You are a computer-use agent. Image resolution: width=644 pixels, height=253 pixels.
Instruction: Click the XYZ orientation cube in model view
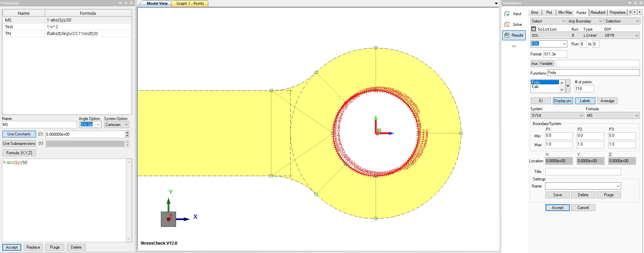[x=168, y=219]
